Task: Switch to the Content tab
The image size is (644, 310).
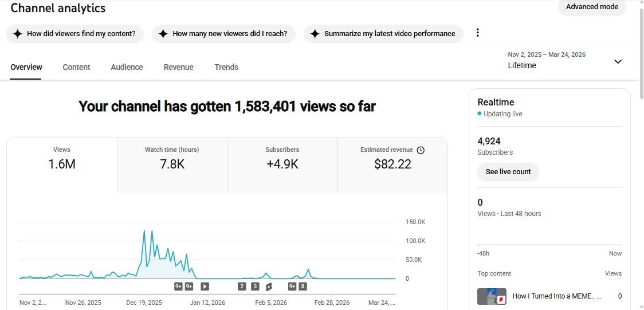Action: pos(76,67)
